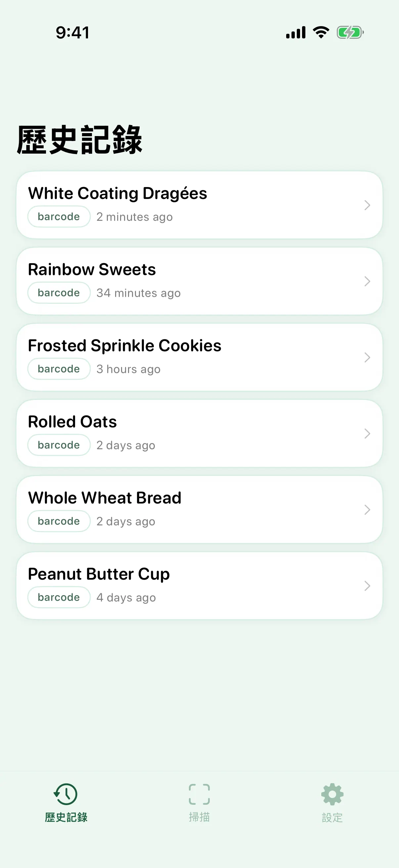Image resolution: width=399 pixels, height=868 pixels.
Task: Tap barcode badge under Frosted Sprinkle Cookies
Action: tap(59, 369)
